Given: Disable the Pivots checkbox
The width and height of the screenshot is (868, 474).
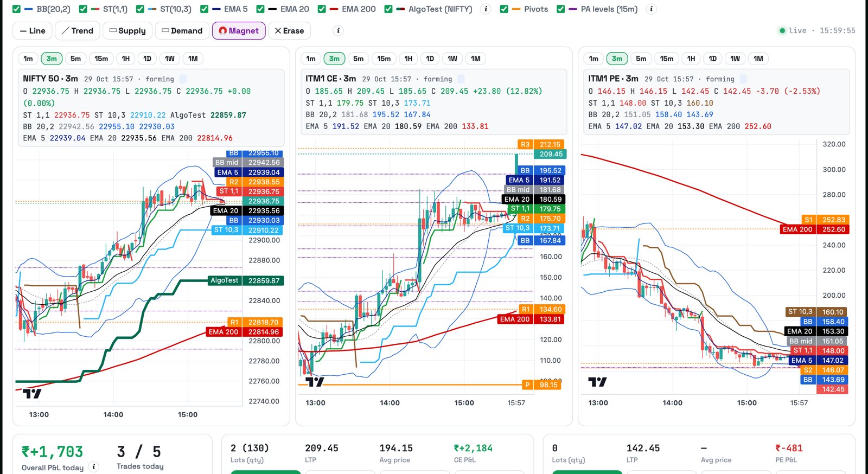Looking at the screenshot, I should [504, 9].
